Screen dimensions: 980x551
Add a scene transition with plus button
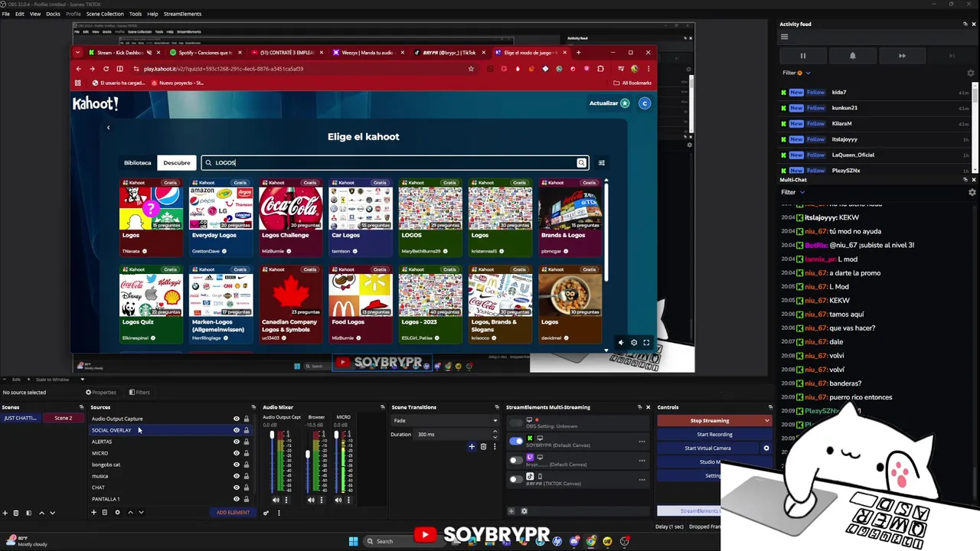tap(472, 446)
